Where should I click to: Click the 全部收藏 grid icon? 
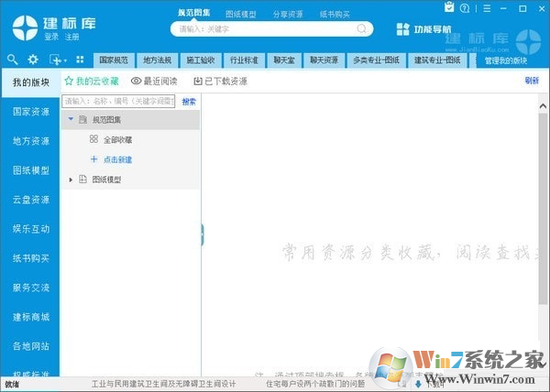click(93, 139)
